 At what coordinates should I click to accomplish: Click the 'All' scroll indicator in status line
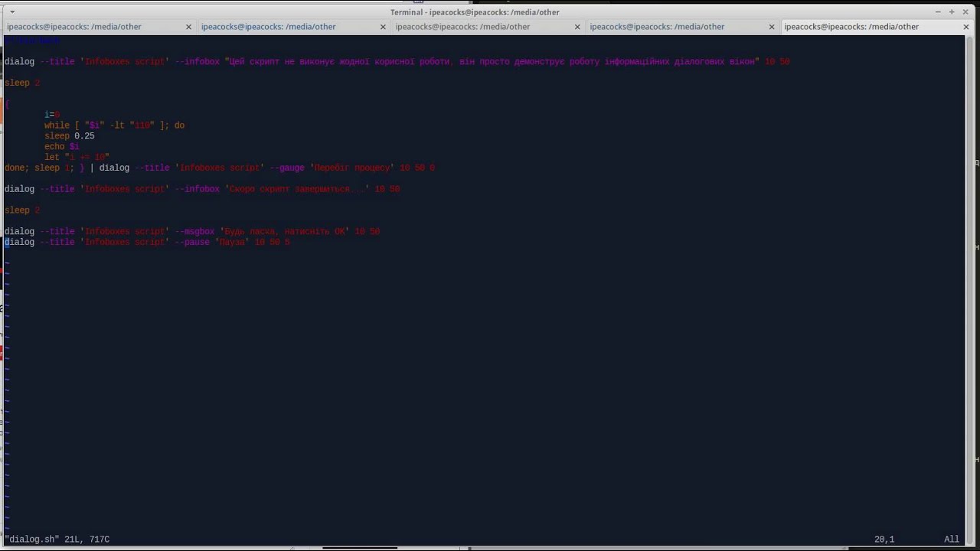tap(952, 540)
